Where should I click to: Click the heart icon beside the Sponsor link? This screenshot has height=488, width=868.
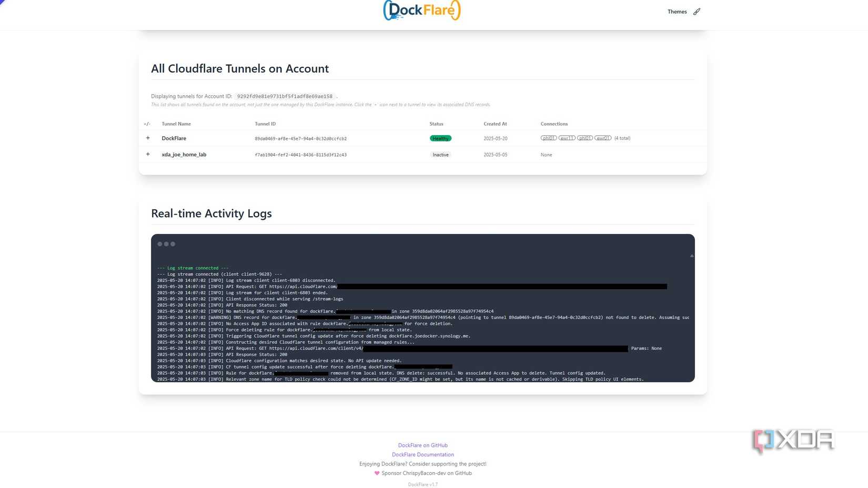click(377, 473)
